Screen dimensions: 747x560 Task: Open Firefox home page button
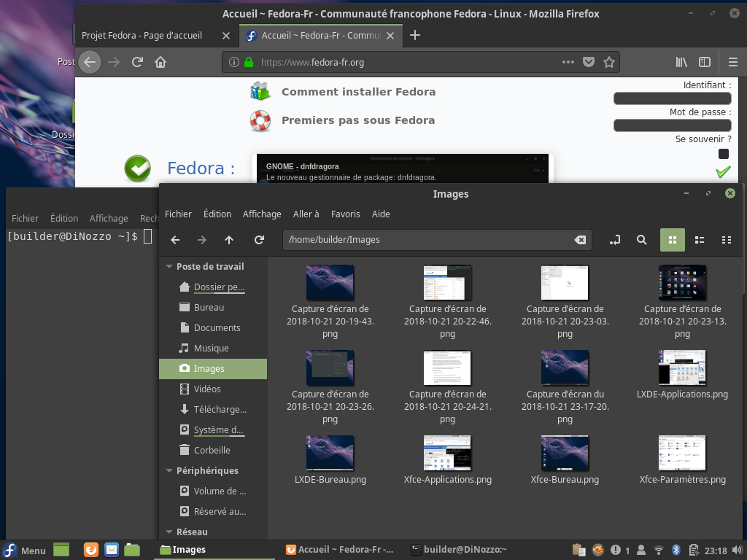(160, 63)
